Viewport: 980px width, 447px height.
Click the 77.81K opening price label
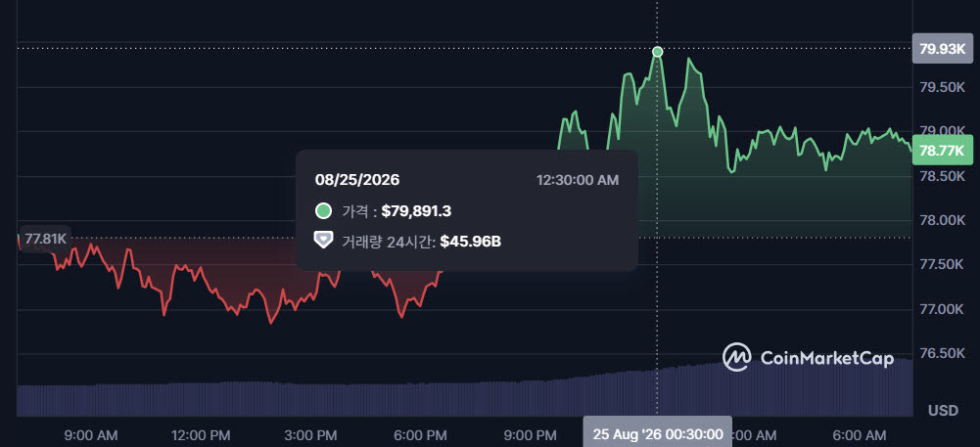pyautogui.click(x=45, y=239)
